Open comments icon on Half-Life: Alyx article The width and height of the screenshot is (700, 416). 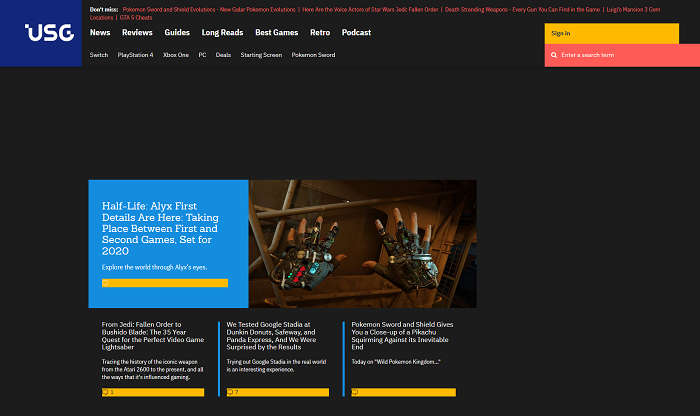pyautogui.click(x=105, y=283)
